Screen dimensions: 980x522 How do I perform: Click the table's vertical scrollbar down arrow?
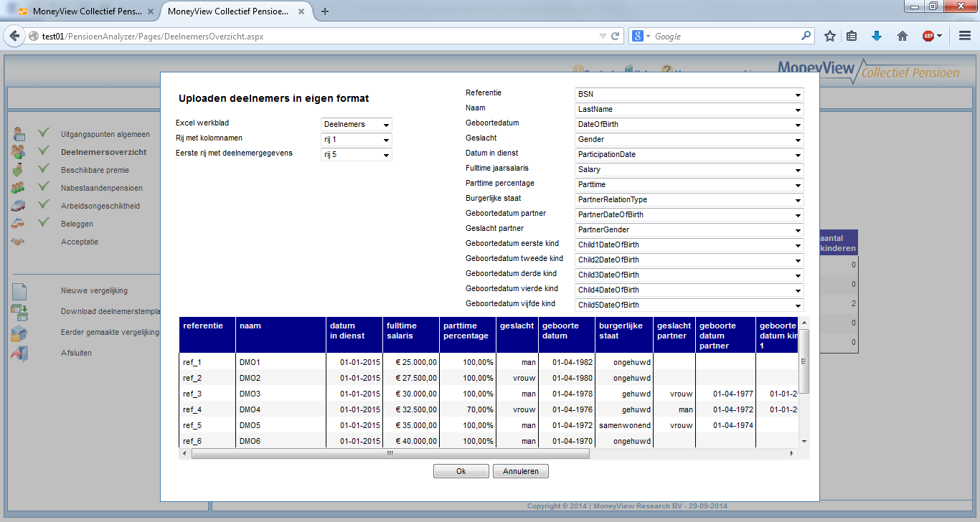804,441
